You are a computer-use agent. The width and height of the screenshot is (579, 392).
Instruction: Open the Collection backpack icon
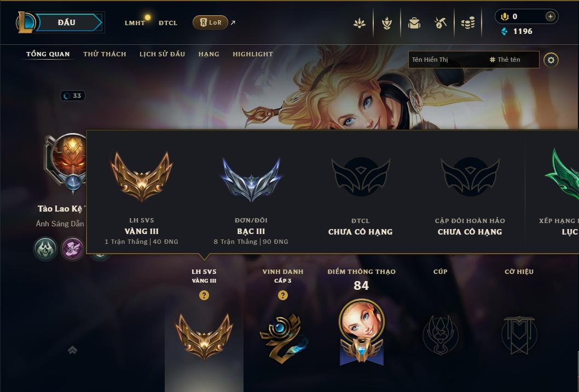click(414, 23)
